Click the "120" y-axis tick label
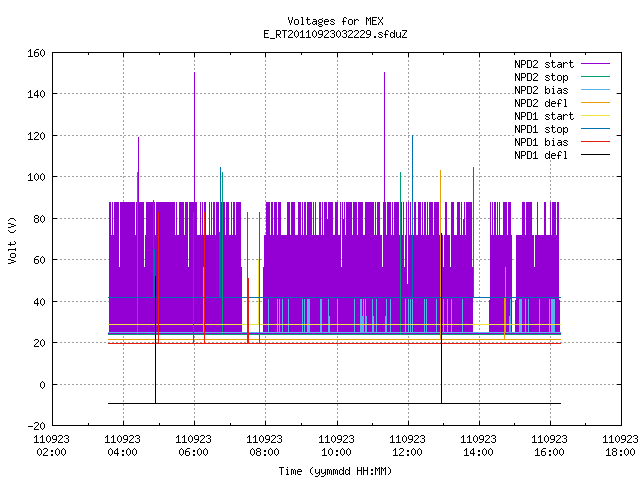Image resolution: width=640 pixels, height=480 pixels. [36, 136]
